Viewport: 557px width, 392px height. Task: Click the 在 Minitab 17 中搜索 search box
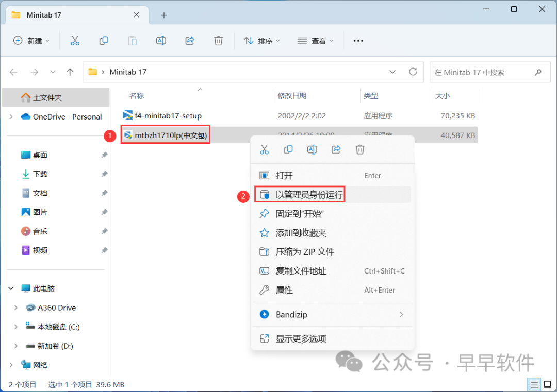(482, 72)
